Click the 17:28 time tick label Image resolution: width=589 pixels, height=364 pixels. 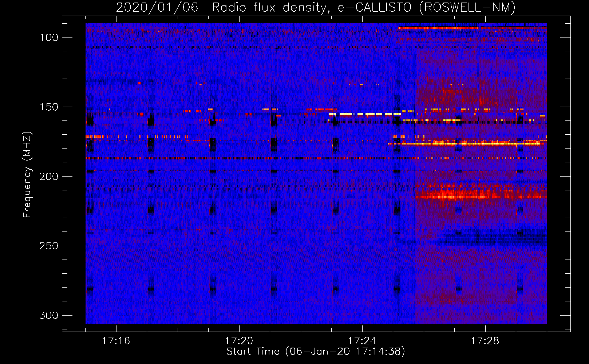coord(485,341)
